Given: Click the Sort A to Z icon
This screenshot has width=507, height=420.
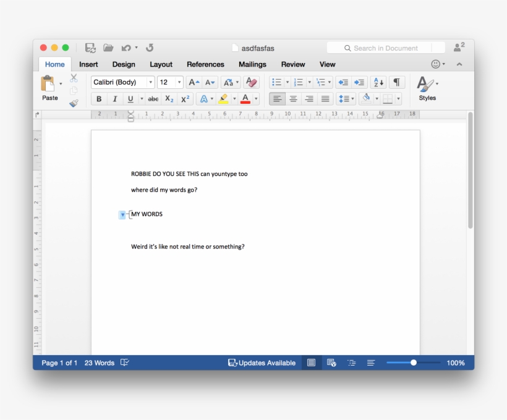Looking at the screenshot, I should coord(378,82).
